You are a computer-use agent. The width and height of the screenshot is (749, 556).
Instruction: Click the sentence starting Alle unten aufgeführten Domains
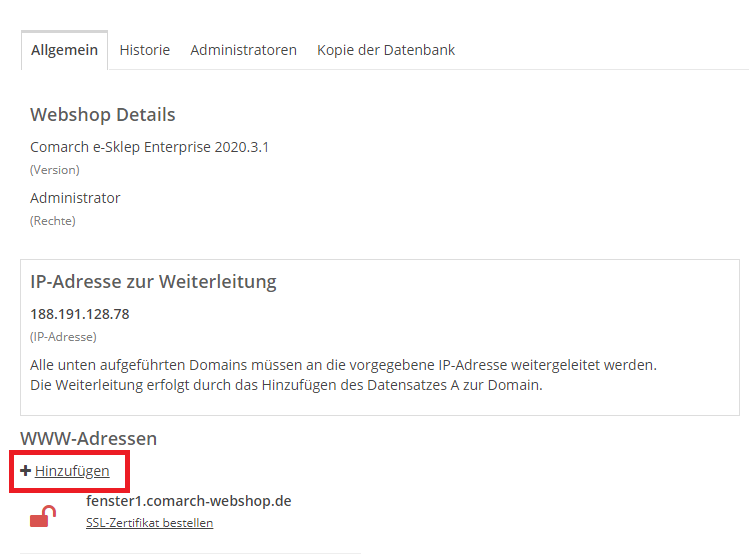tap(343, 365)
